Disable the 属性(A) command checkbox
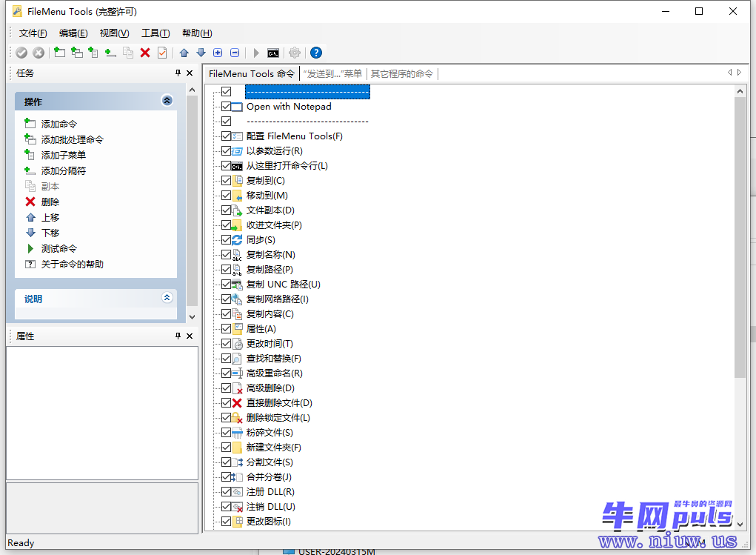This screenshot has width=756, height=555. pos(226,329)
